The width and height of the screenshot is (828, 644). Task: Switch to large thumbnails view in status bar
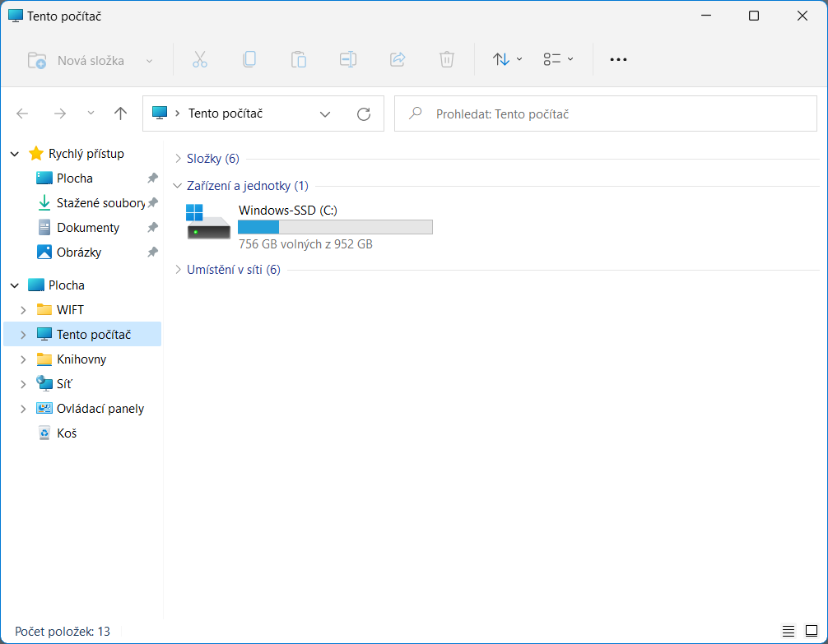click(810, 631)
